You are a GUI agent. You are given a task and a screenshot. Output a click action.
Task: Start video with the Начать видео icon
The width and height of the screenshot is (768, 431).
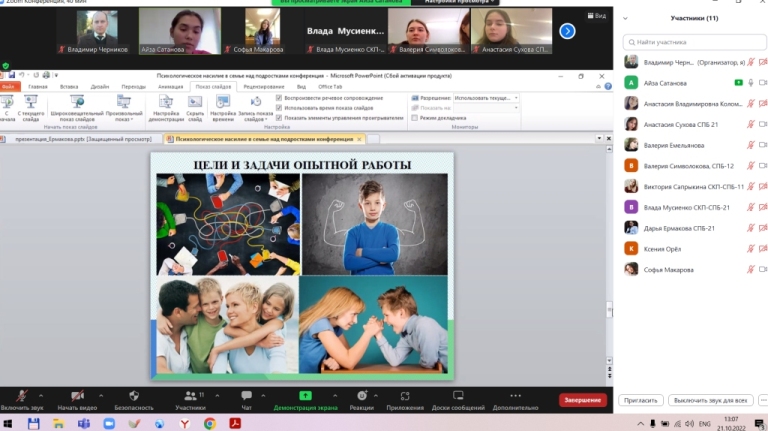point(77,395)
